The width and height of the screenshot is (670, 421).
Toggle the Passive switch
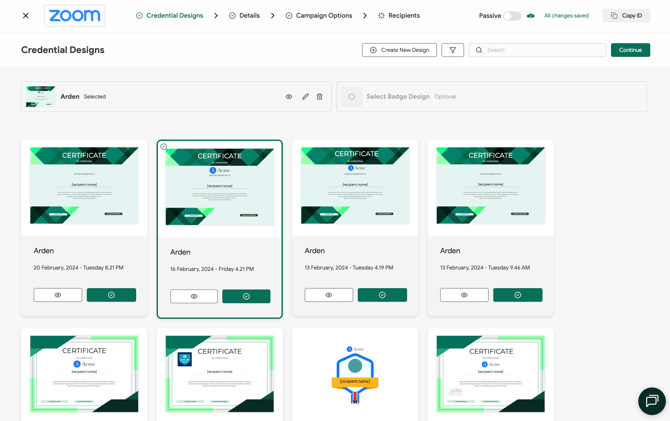[x=512, y=16]
